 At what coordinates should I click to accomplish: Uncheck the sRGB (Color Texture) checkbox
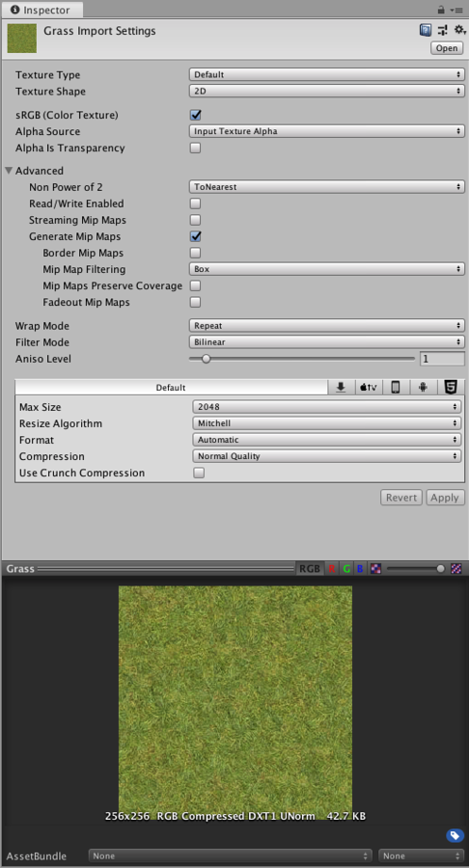coord(196,115)
